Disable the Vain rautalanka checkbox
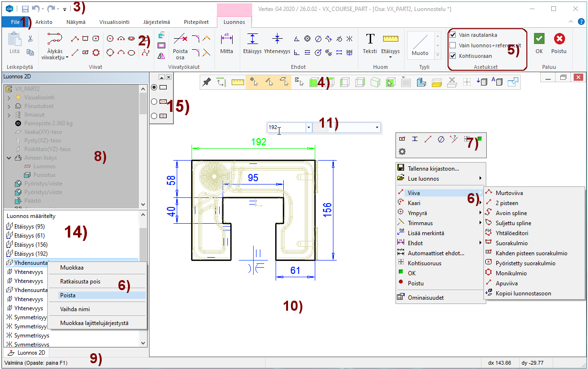Viewport: 588px width, 369px height. point(453,35)
